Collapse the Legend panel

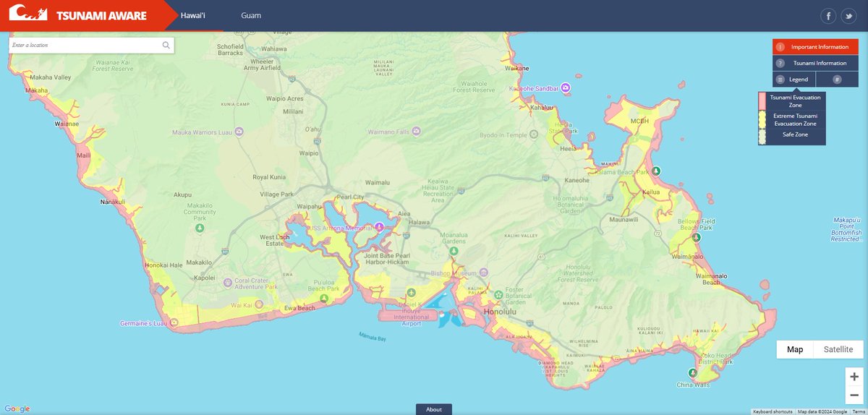(794, 80)
